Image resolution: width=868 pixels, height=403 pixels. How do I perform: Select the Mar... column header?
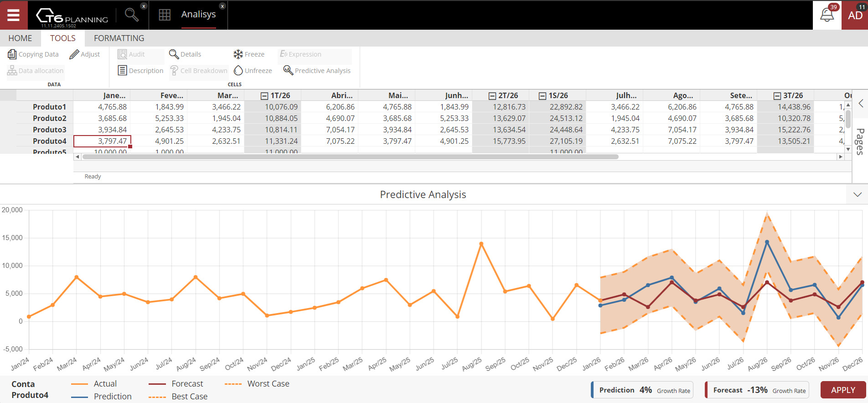[216, 95]
